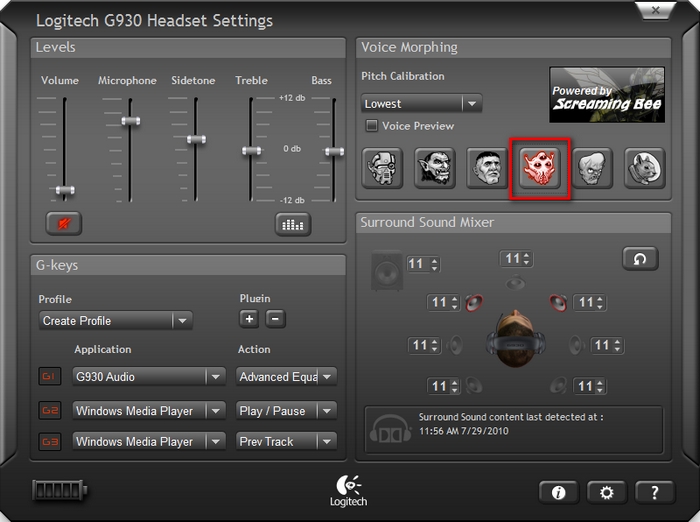
Task: Click the G1 key indicator
Action: (x=49, y=377)
